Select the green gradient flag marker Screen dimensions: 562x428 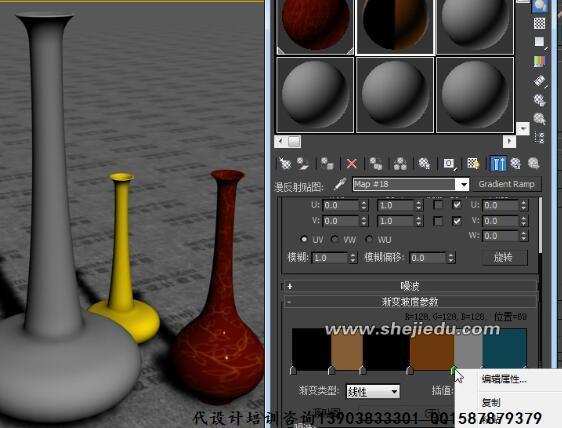pos(454,370)
